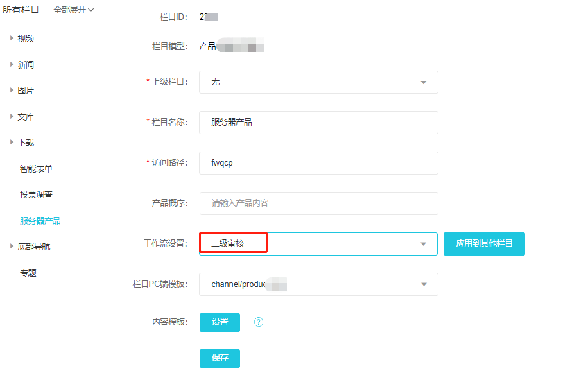
Task: Open the 全部展开 dropdown
Action: coord(74,10)
